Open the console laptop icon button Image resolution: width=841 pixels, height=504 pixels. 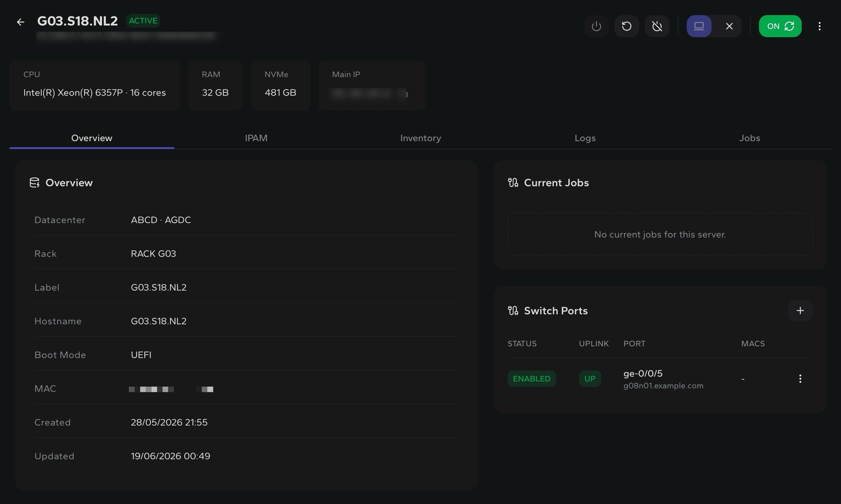point(699,26)
